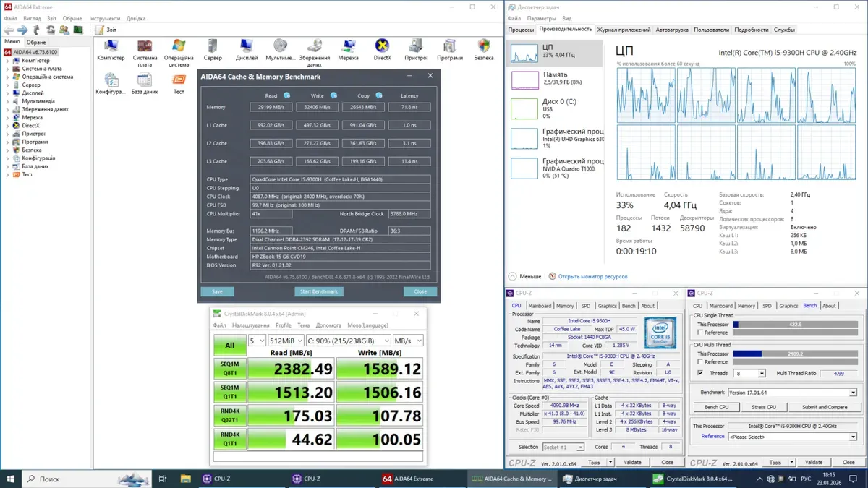Click the Windows Start button
868x488 pixels.
[10, 479]
